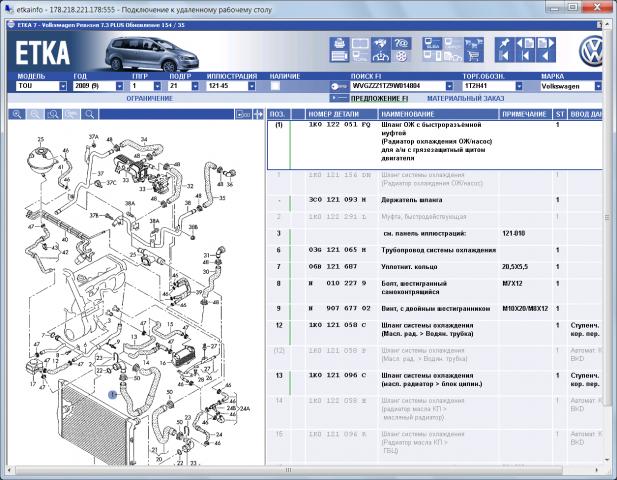Screen dimensions: 617x480
Task: Open the ИЛЛЮСТРАЦИЯ dropdown 121-45
Action: 252,86
